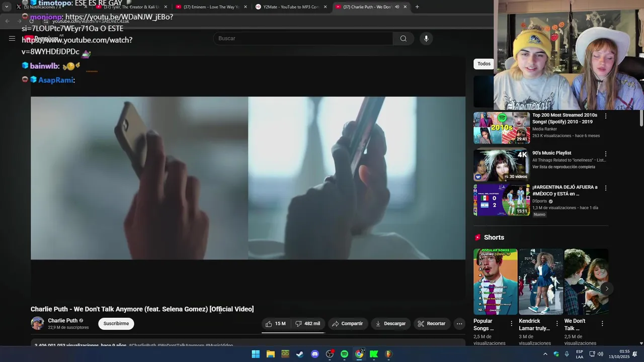Open the ESP LAA language indicator
The height and width of the screenshot is (362, 644).
[x=580, y=354]
